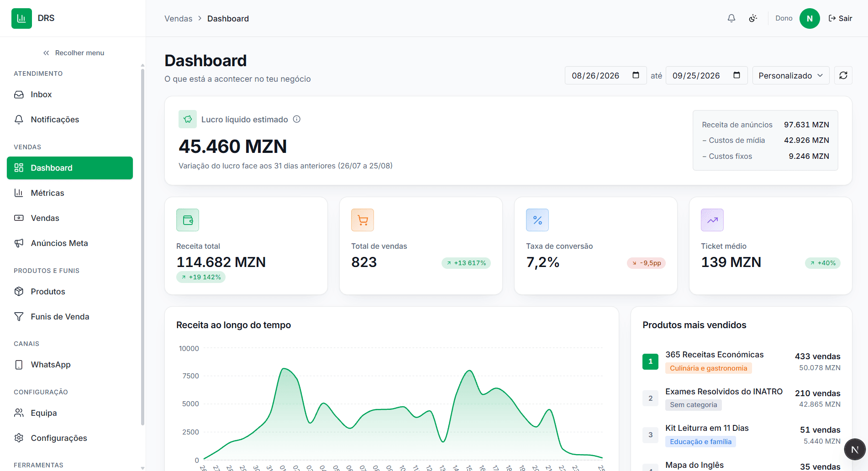This screenshot has width=868, height=471.
Task: Open Inbox in the sidebar
Action: 70,94
